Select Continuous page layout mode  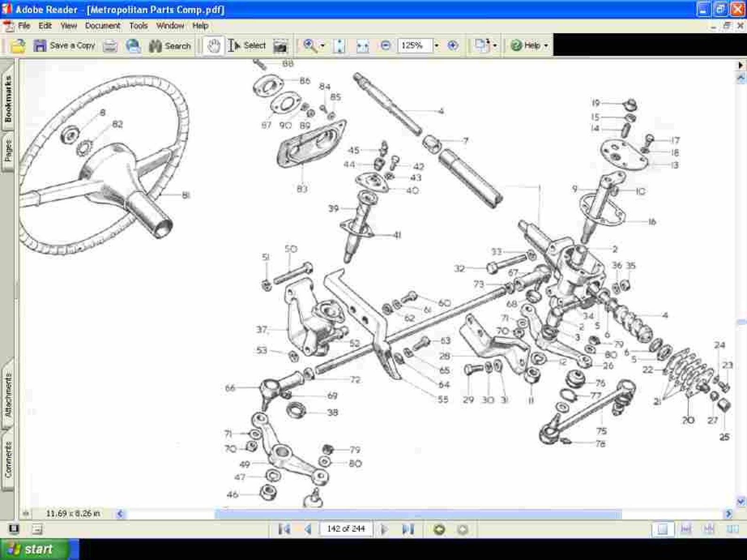(686, 529)
